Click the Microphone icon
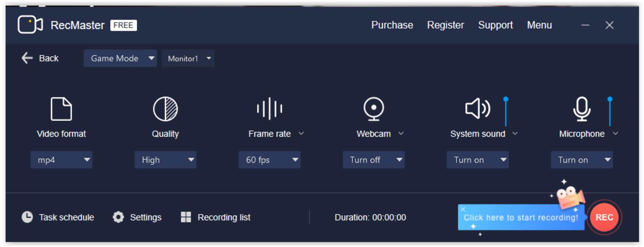 click(x=582, y=109)
